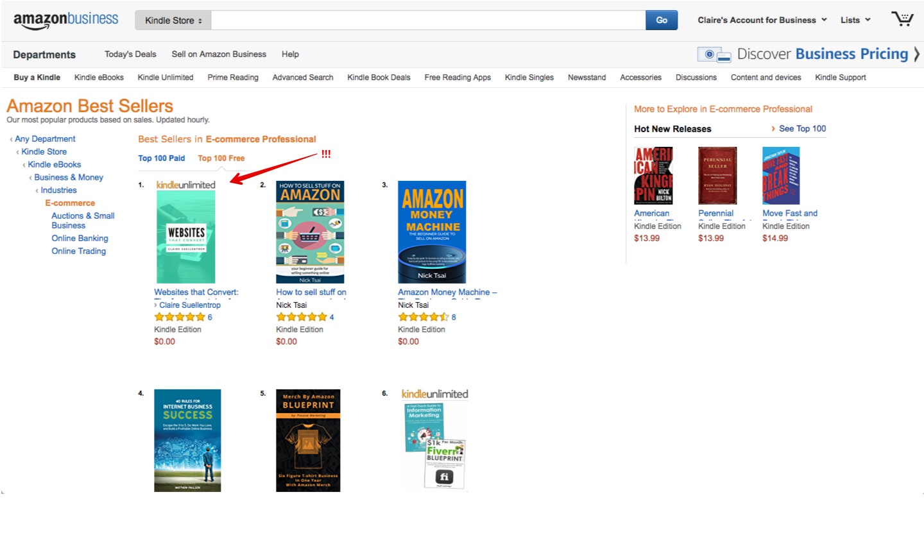This screenshot has height=560, width=924.
Task: Open the Kindle Store search category dropdown
Action: pyautogui.click(x=173, y=21)
